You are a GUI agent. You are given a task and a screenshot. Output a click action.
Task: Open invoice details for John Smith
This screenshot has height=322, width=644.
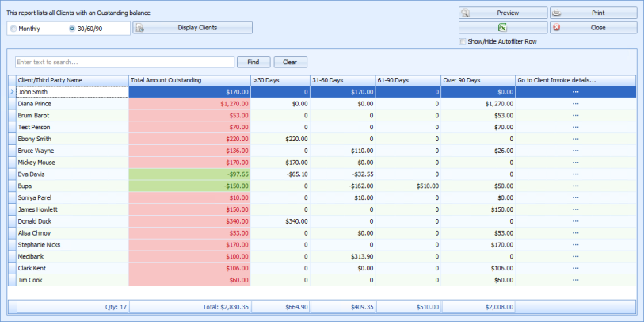point(575,92)
